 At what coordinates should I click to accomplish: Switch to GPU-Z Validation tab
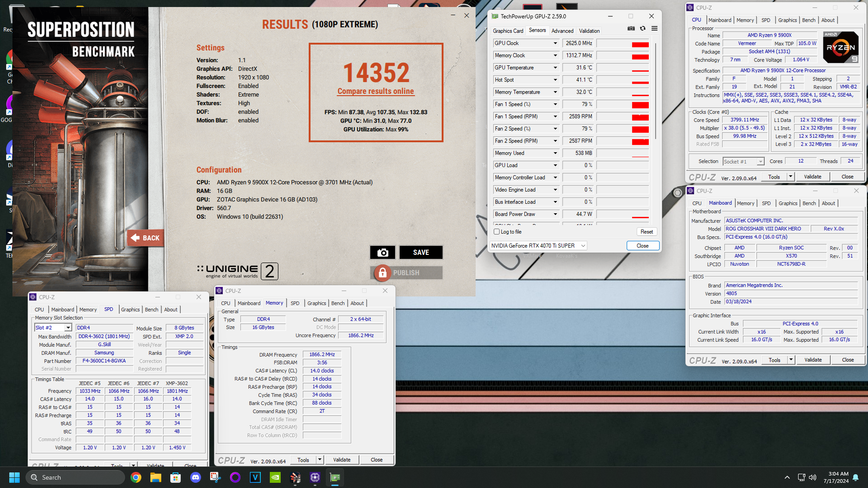589,31
